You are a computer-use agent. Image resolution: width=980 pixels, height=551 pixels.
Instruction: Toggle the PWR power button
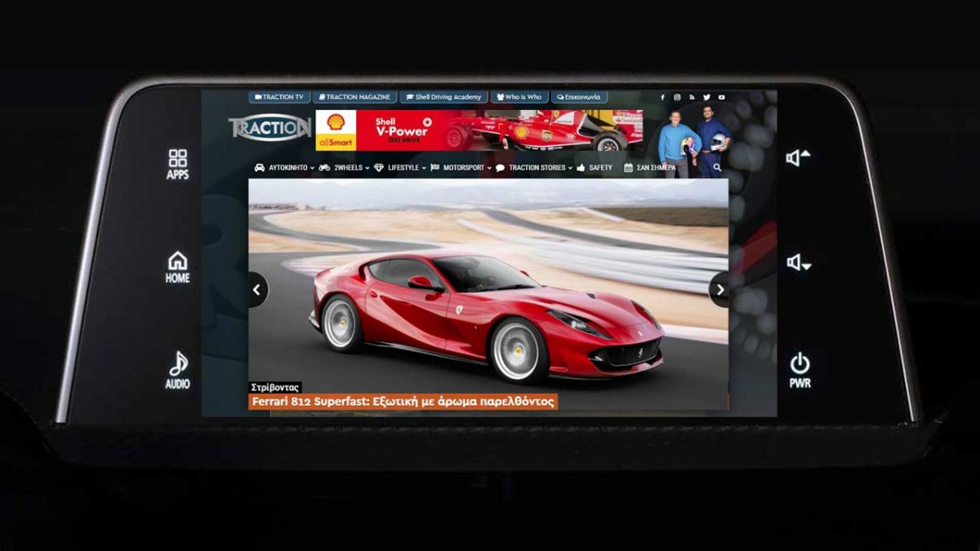click(800, 369)
